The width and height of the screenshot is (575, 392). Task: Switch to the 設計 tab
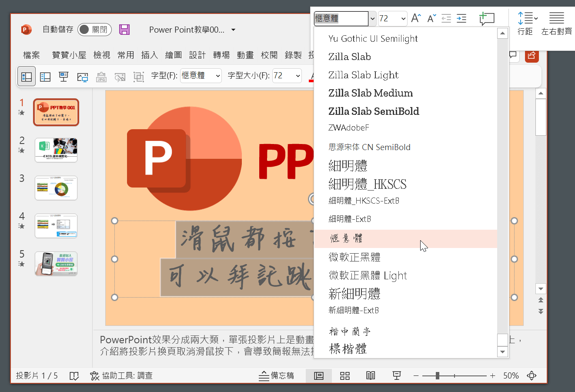197,55
